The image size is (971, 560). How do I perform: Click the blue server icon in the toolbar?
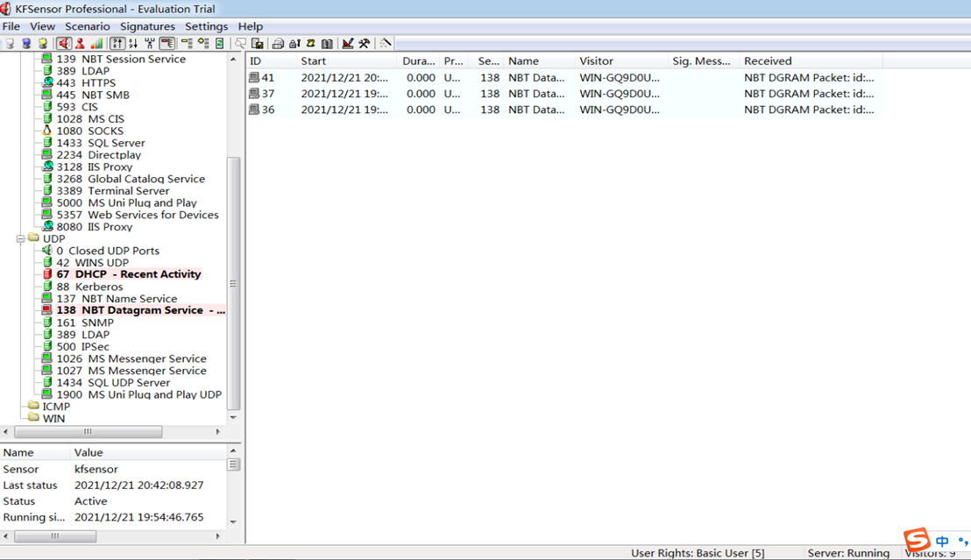pos(26,43)
